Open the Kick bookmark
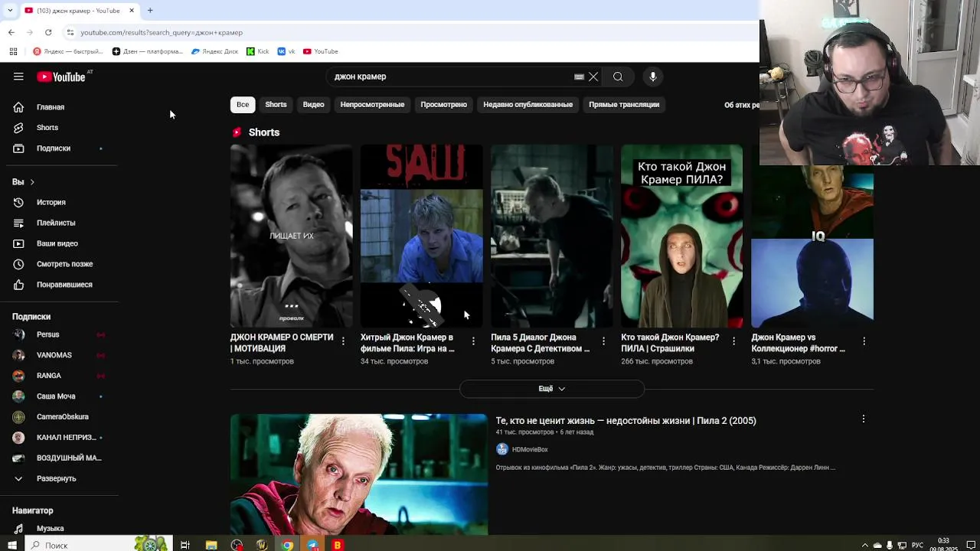 click(x=258, y=51)
